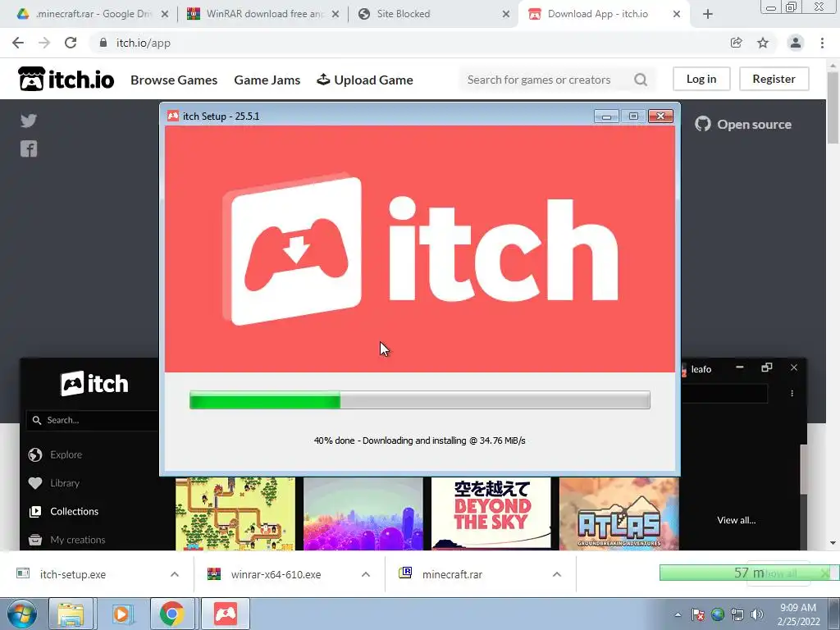Screen dimensions: 840x630
Task: Click the browser back arrow
Action: click(x=18, y=43)
